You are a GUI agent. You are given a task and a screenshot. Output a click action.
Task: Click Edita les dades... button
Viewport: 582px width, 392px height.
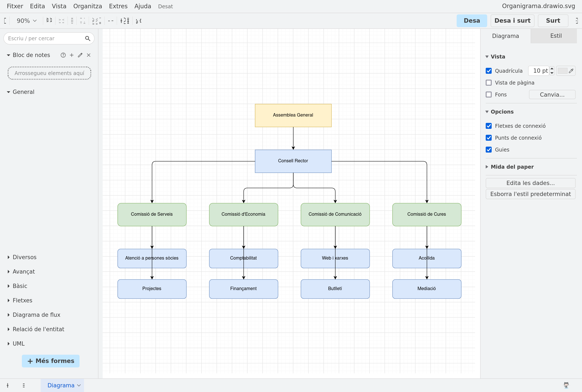(x=530, y=183)
